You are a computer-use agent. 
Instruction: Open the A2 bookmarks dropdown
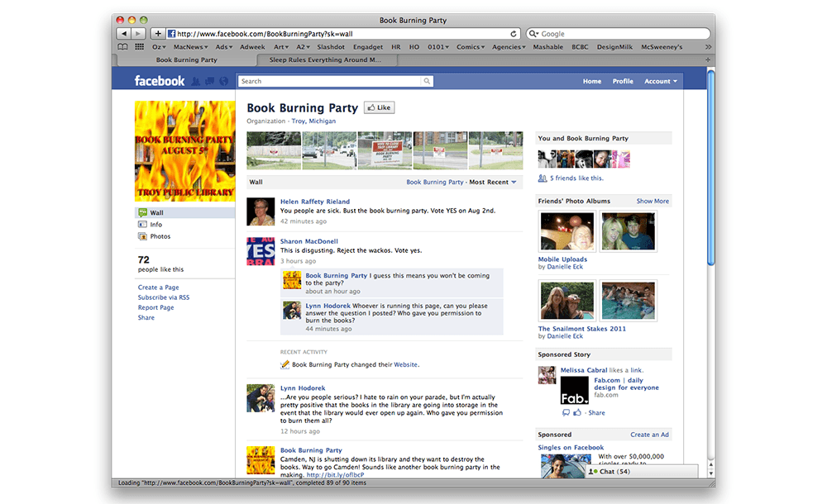(303, 47)
